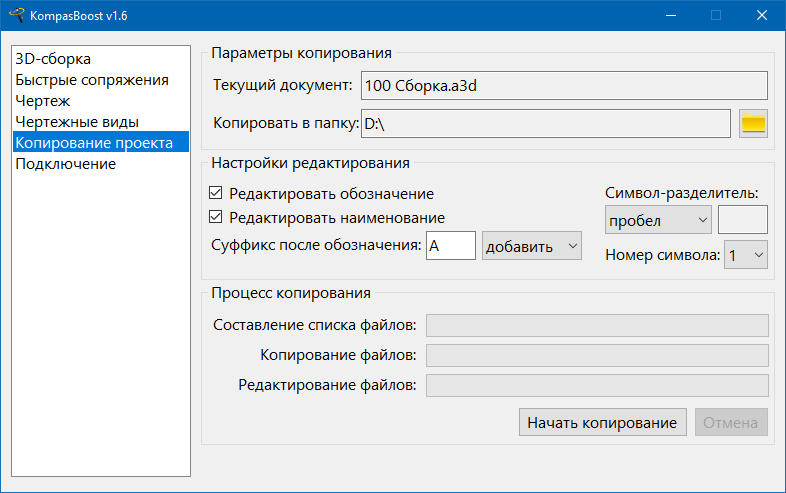Click the "Копирование файлов" progress bar
Viewport: 786px width, 493px height.
coord(597,355)
